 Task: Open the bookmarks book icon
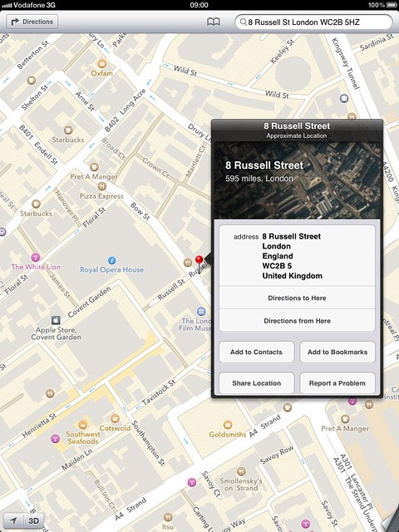(x=214, y=22)
